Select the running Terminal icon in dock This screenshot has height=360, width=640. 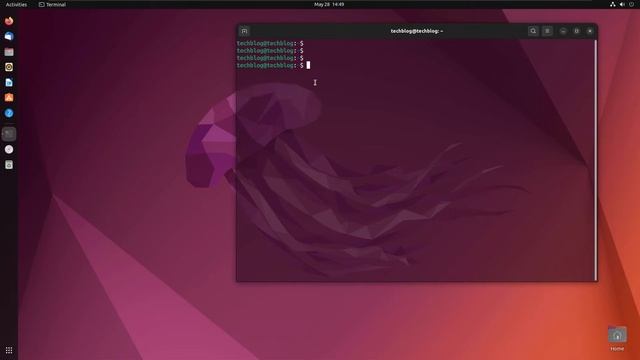tap(9, 134)
